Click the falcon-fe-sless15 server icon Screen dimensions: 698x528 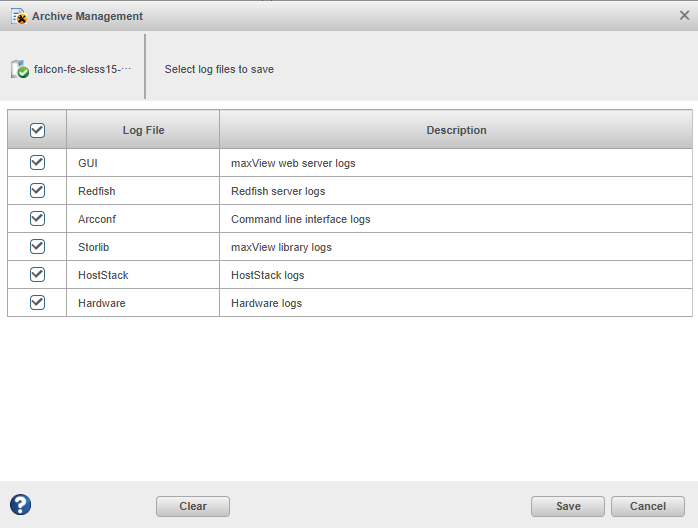tap(19, 69)
